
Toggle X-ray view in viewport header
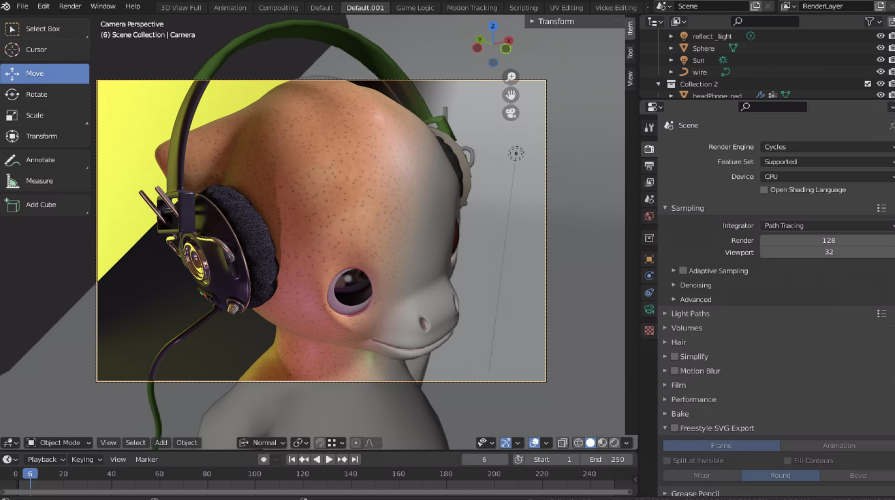click(x=562, y=443)
